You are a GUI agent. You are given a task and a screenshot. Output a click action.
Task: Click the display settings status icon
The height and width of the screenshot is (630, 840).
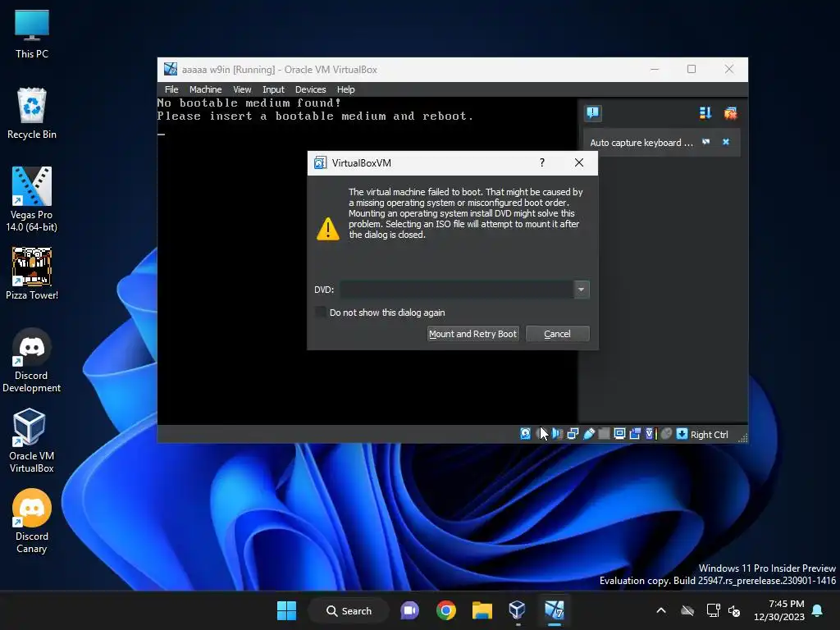[x=620, y=434]
